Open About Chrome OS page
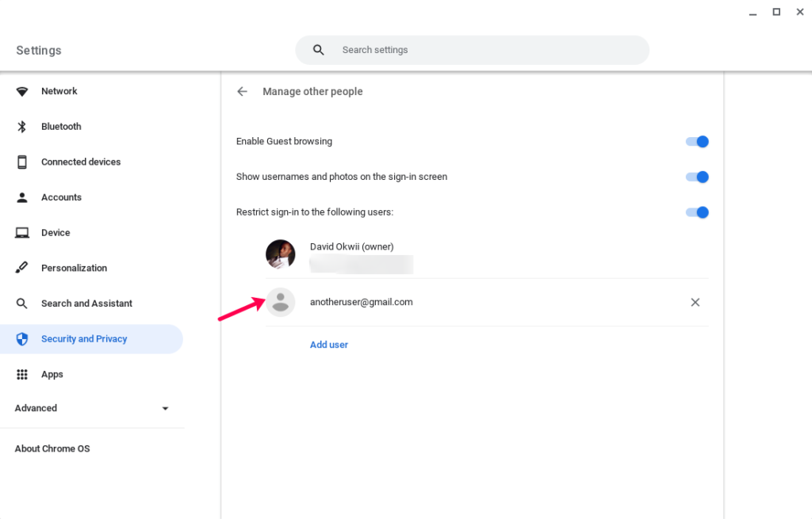 [52, 448]
